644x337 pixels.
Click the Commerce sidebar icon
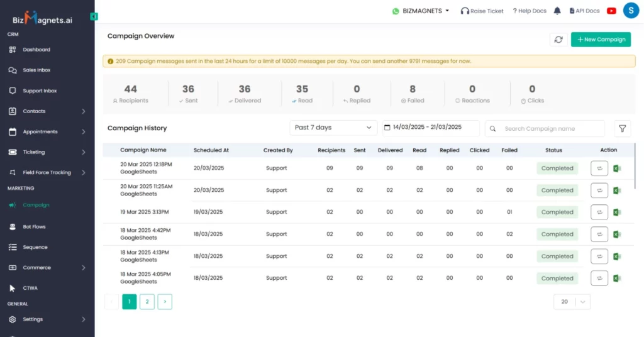click(x=13, y=268)
